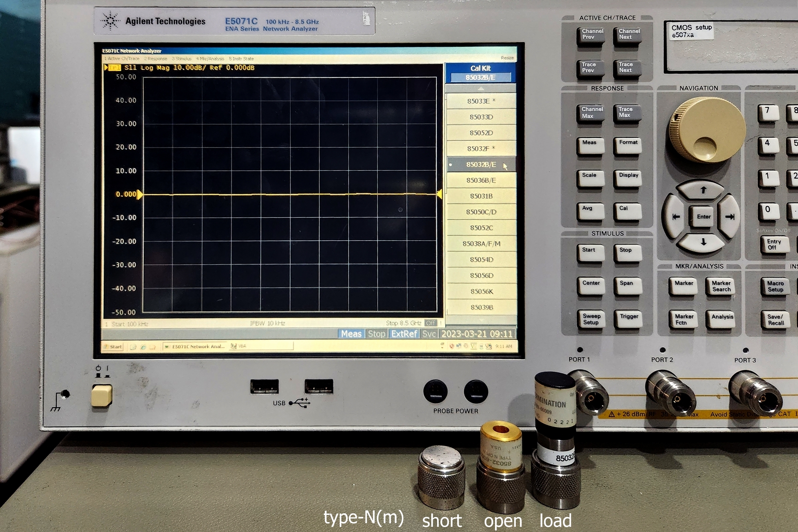Click the Resize button in menu bar
Image resolution: width=798 pixels, height=532 pixels.
[x=507, y=58]
